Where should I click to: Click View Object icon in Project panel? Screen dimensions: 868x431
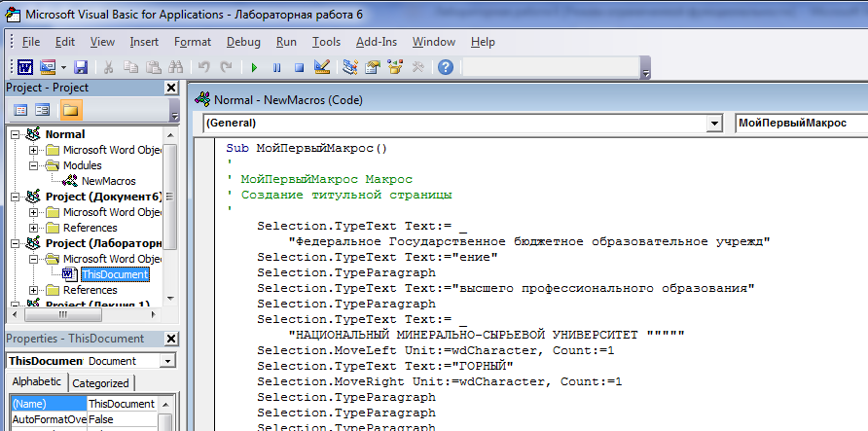coord(42,110)
